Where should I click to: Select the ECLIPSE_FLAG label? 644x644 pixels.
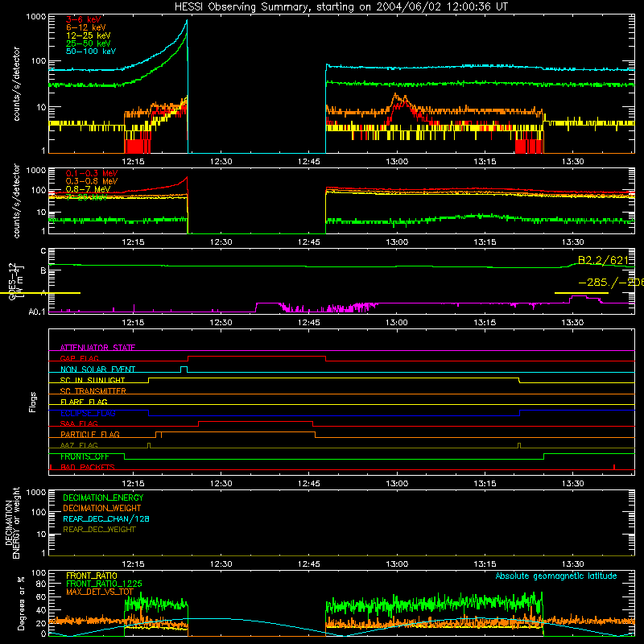tap(88, 413)
